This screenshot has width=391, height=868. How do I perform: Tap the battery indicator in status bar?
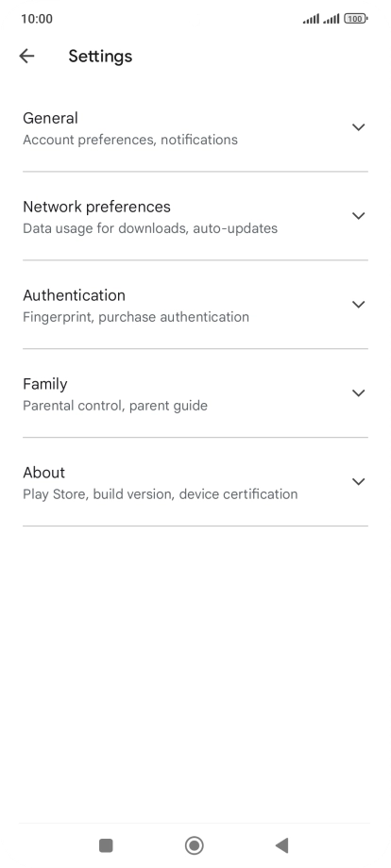click(355, 19)
